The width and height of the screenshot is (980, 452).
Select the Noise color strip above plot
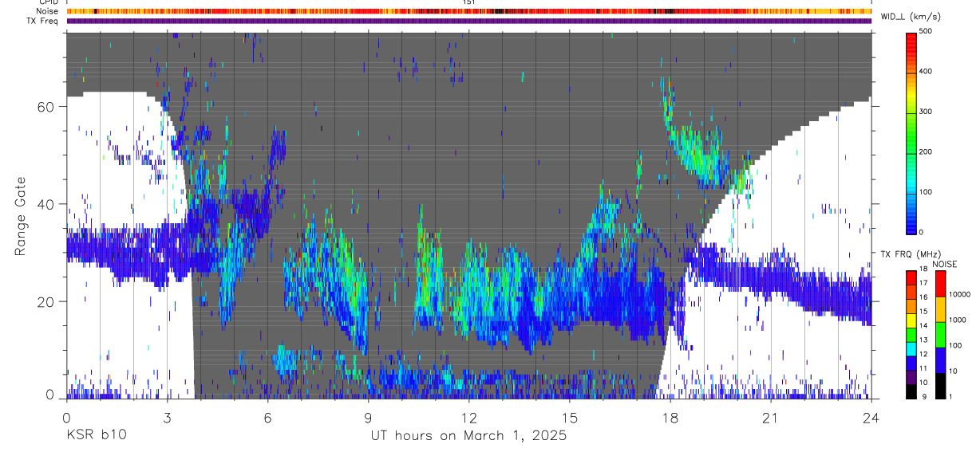tap(468, 11)
